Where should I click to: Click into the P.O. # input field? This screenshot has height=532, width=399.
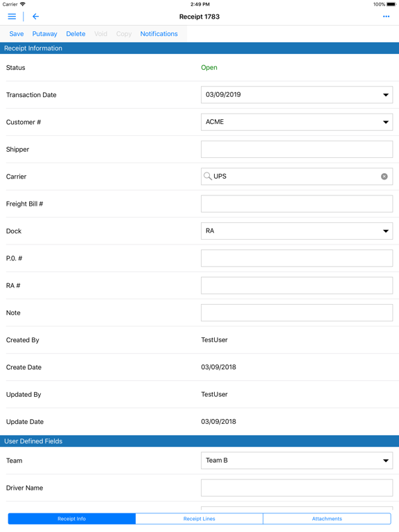297,258
